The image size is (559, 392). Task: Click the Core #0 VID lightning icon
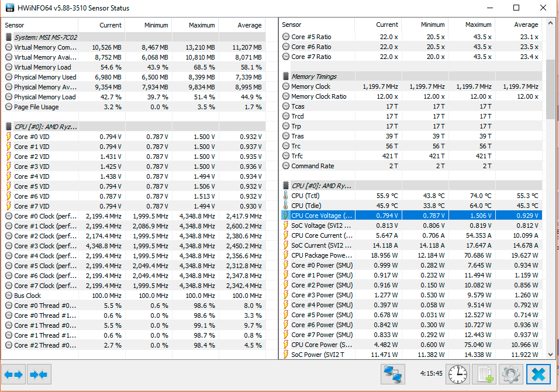click(9, 137)
